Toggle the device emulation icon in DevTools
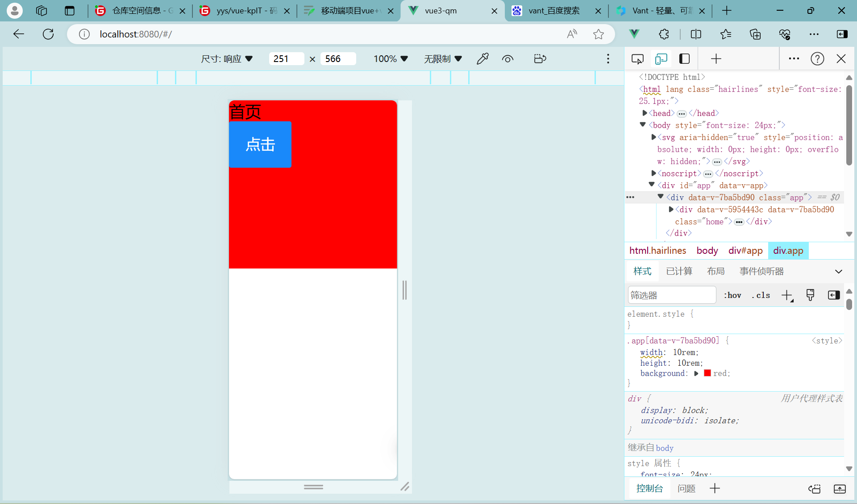Image resolution: width=857 pixels, height=504 pixels. coord(661,58)
